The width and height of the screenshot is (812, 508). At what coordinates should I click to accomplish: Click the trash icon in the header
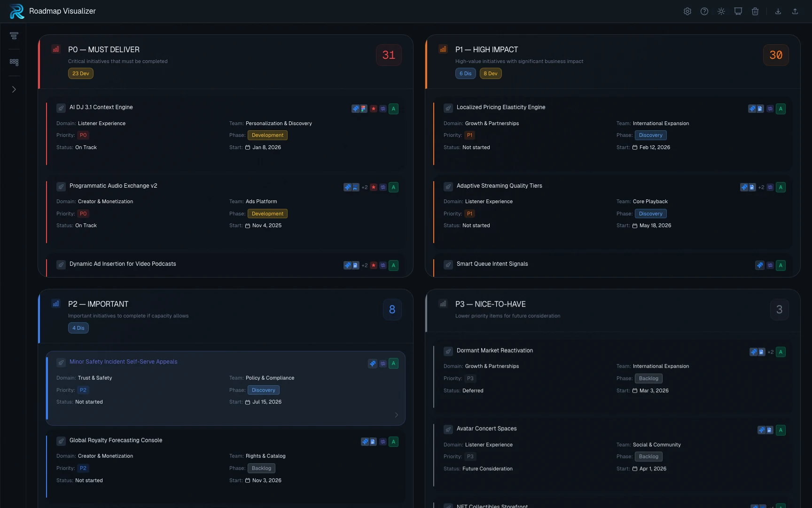click(755, 11)
